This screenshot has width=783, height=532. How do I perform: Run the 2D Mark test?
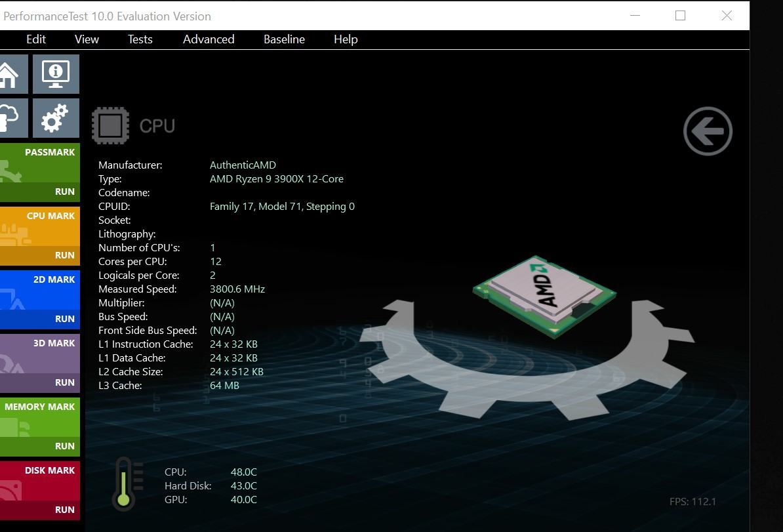40,319
